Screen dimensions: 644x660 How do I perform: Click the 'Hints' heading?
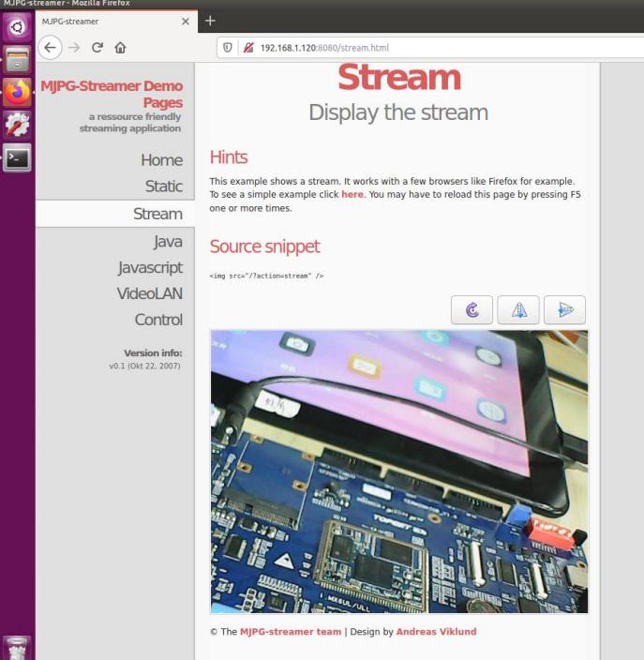(x=229, y=157)
